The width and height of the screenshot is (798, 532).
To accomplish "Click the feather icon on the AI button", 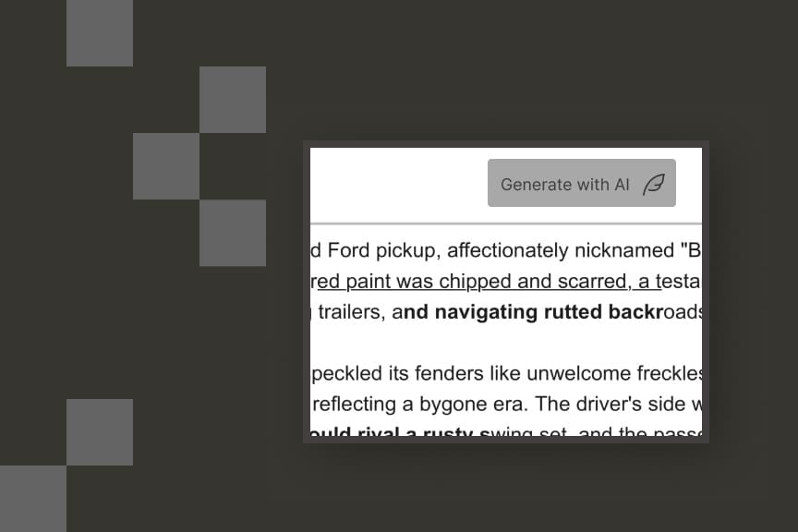I will (654, 184).
